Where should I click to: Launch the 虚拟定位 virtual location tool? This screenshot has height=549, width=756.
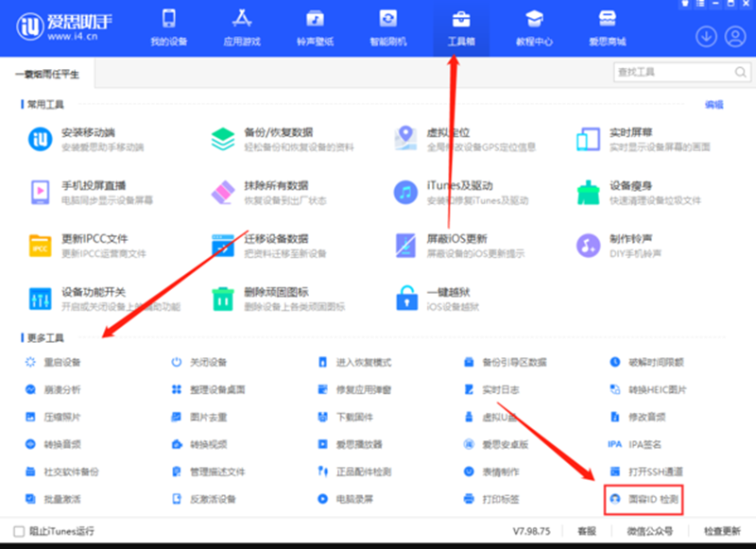tap(427, 133)
